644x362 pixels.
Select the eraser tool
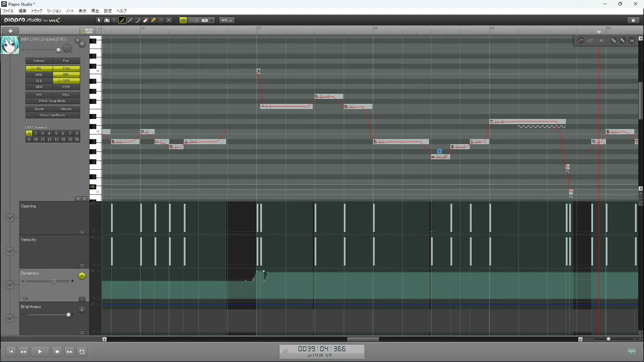pos(146,20)
